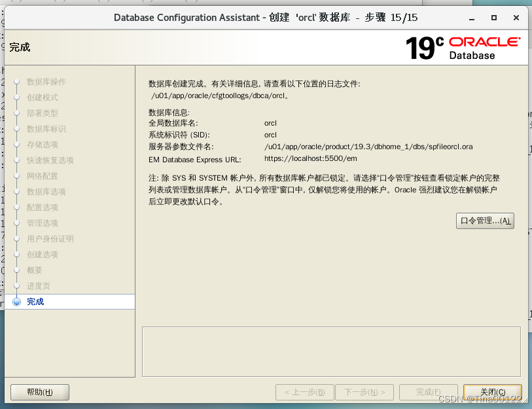Select the 存储选项 step in sidebar

pos(43,145)
